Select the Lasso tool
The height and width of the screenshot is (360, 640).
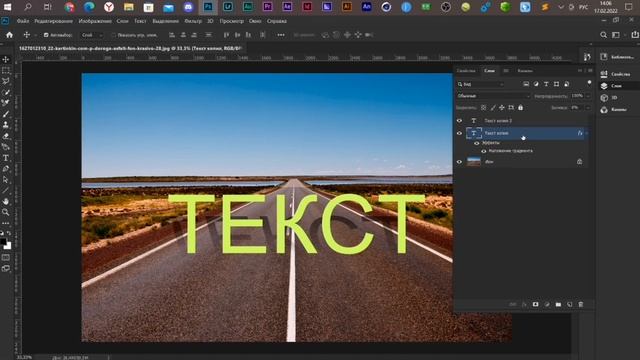point(6,81)
